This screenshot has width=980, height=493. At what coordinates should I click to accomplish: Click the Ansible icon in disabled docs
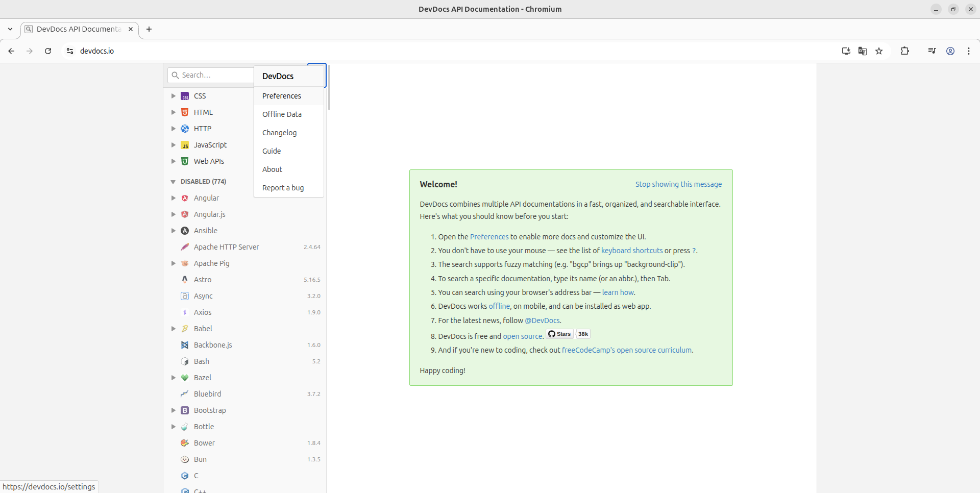click(185, 231)
